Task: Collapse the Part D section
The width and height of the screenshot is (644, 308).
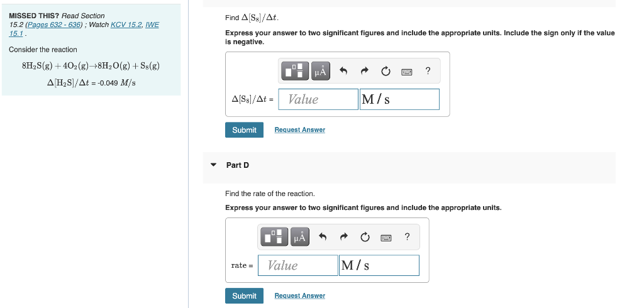Action: click(x=213, y=165)
